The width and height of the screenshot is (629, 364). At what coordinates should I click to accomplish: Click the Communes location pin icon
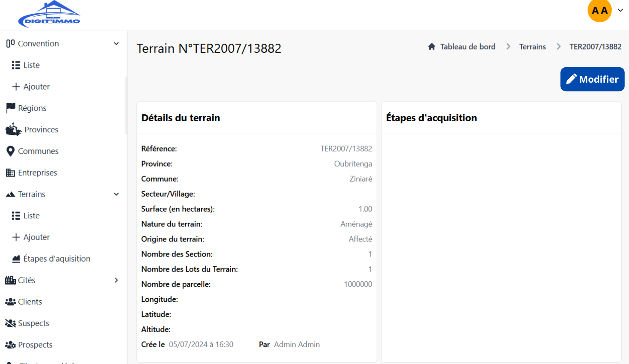pos(11,151)
